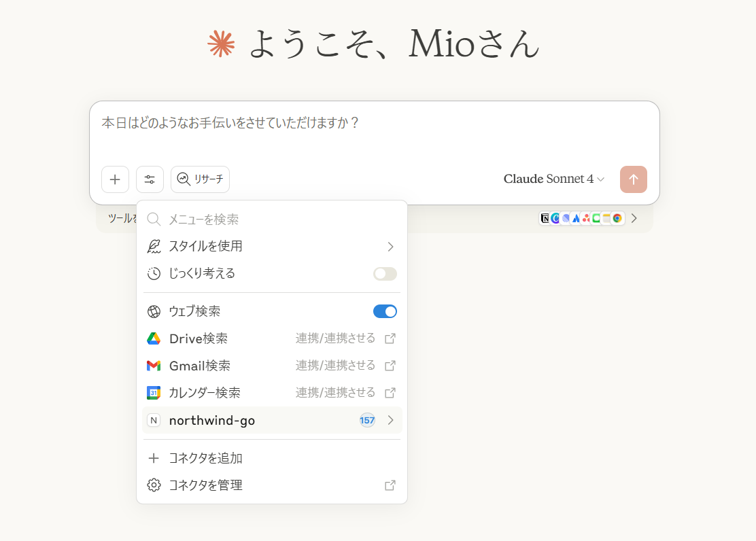Click external link icon in Gmail検索 row
756x541 pixels.
click(390, 366)
